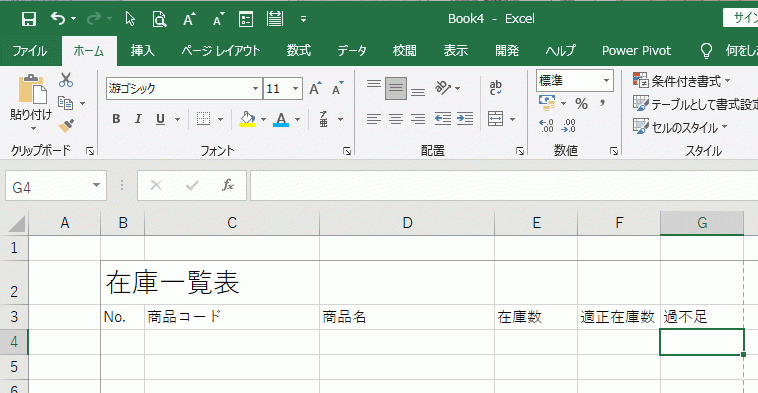Click the phonetic guide (ふりがな) icon
The image size is (758, 393).
(x=324, y=119)
